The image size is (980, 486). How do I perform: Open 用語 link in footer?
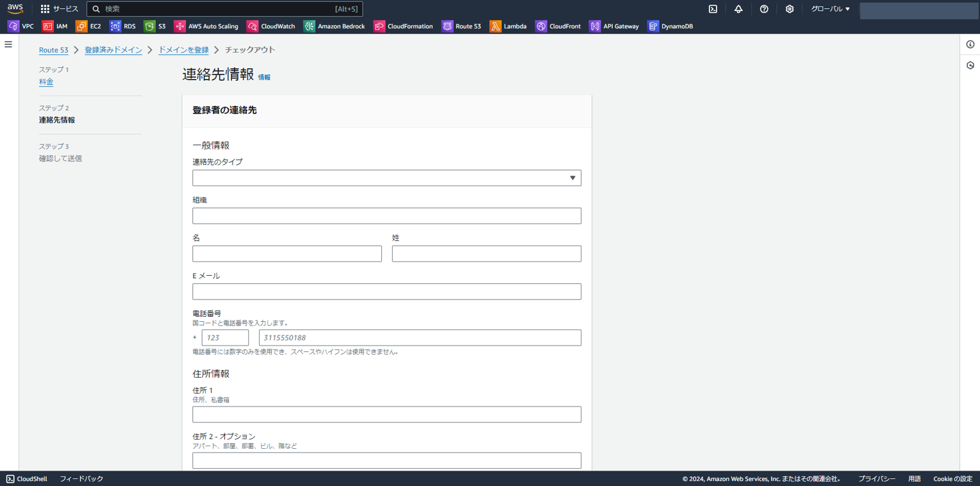pyautogui.click(x=915, y=479)
